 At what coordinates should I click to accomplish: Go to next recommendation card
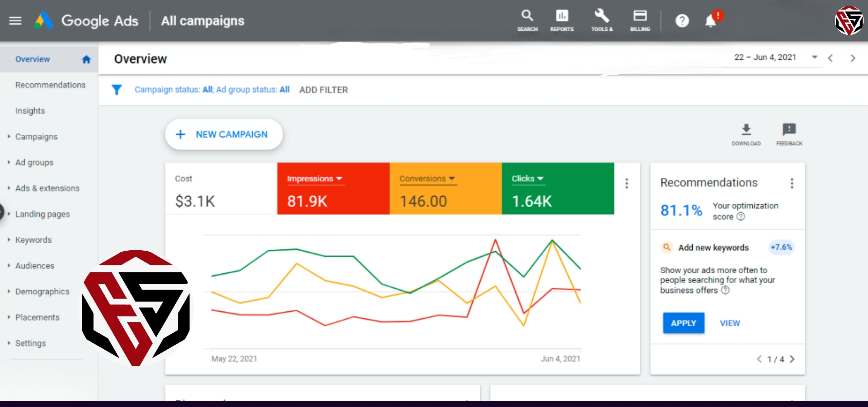792,359
